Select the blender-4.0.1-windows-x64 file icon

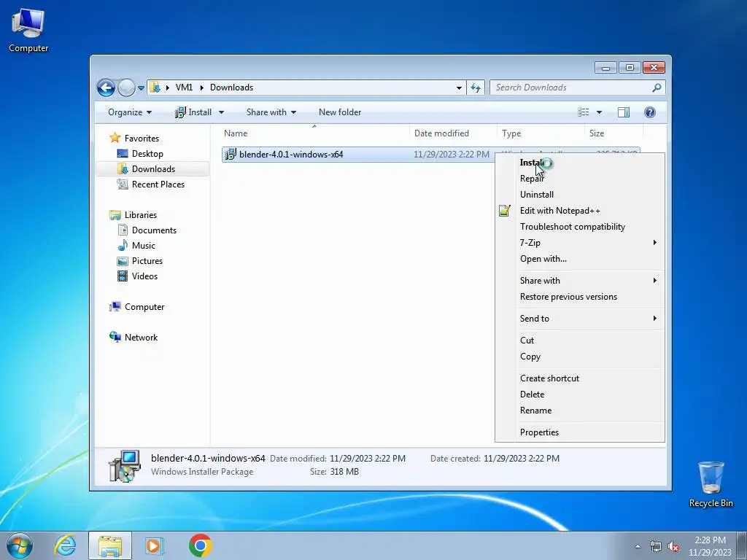231,155
